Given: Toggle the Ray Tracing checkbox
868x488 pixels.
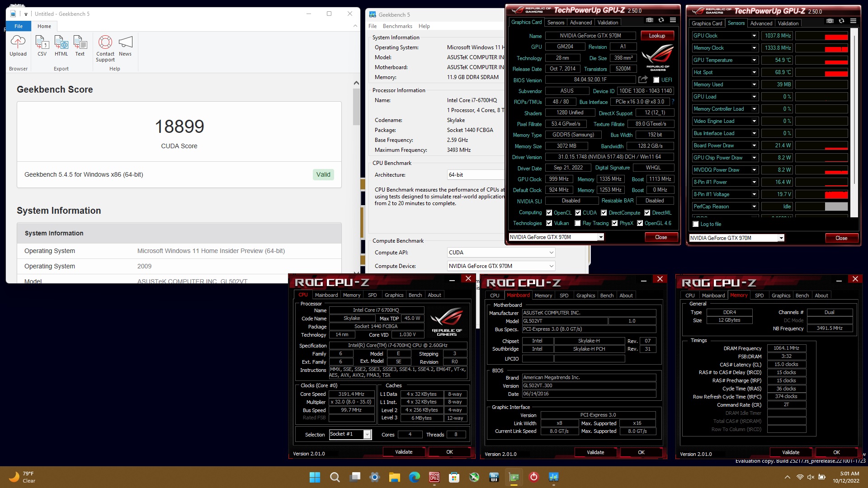Looking at the screenshot, I should [577, 223].
